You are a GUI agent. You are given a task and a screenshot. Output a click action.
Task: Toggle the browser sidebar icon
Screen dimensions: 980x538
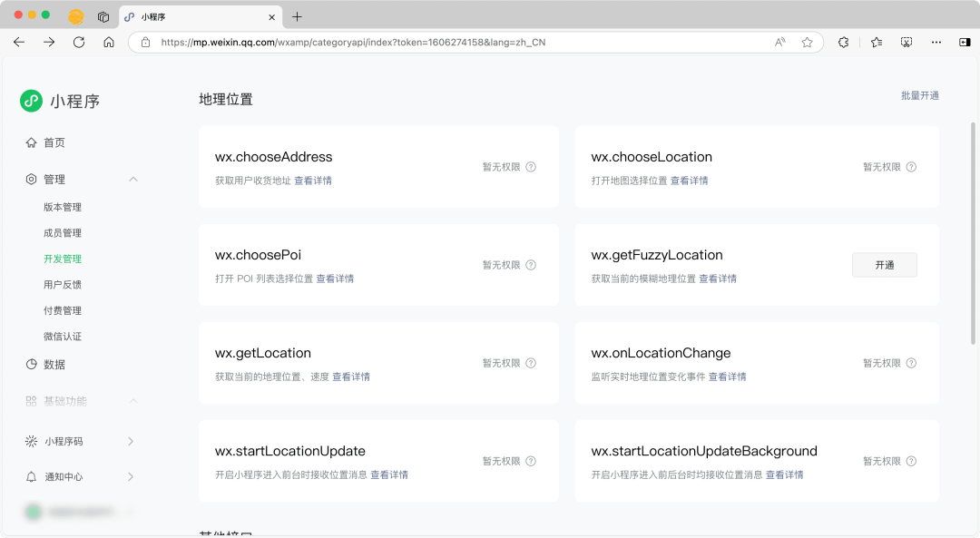[x=965, y=43]
